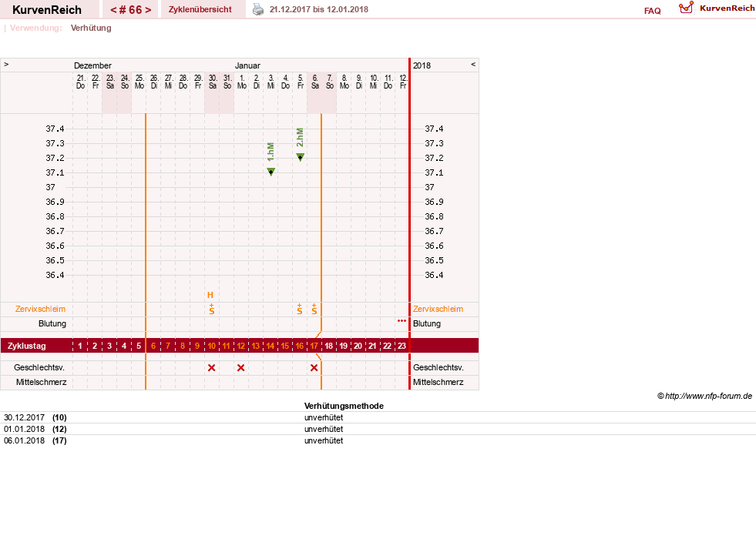Image resolution: width=756 pixels, height=559 pixels.
Task: Click the '>' arrow at chart left
Action: 6,64
